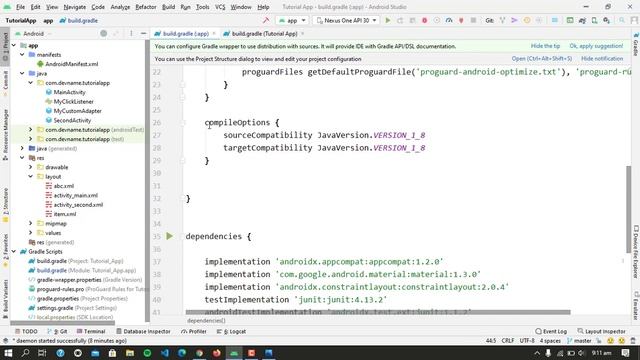Viewport: 640px width, 360px height.
Task: Open the SDK Manager icon
Action: pyautogui.click(x=607, y=20)
